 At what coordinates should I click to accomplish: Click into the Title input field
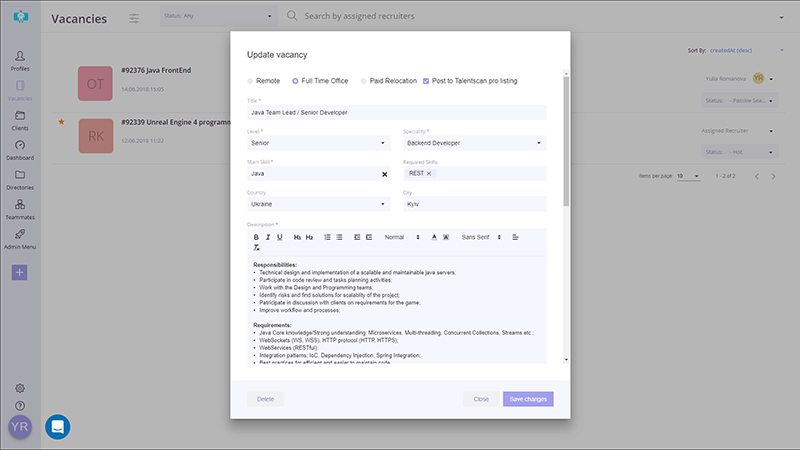pyautogui.click(x=396, y=113)
